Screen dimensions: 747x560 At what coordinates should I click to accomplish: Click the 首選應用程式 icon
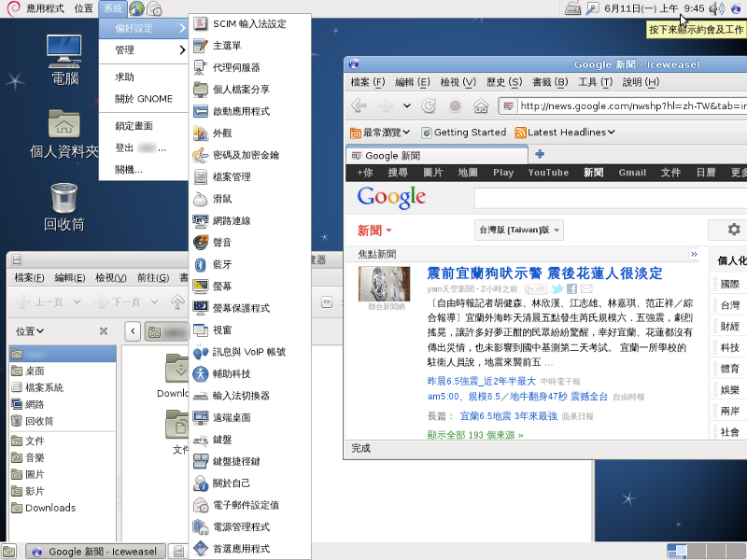pos(201,549)
